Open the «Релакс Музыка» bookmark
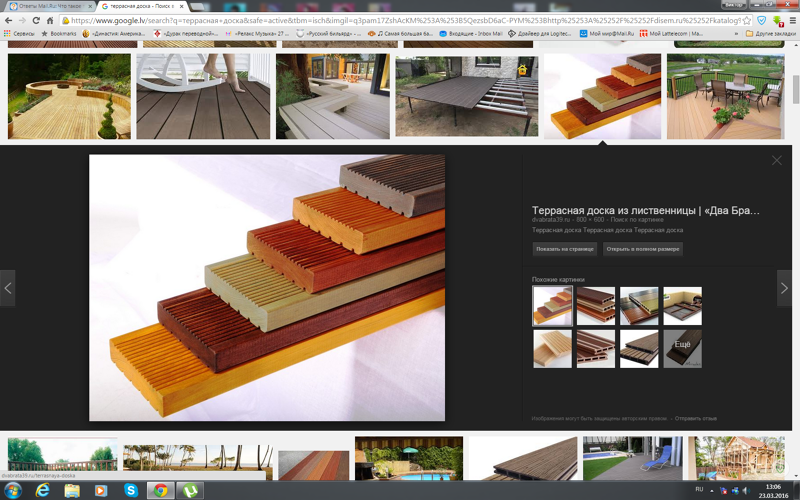Viewport: 800px width, 500px height. tap(258, 33)
